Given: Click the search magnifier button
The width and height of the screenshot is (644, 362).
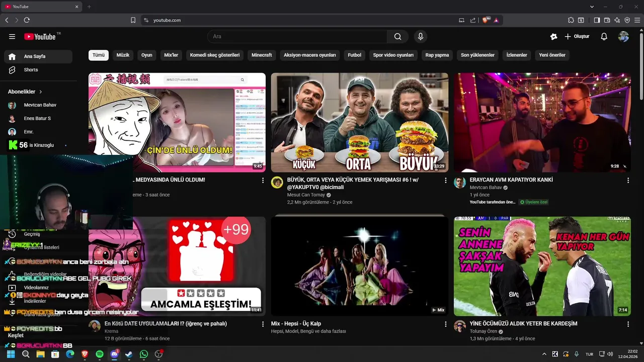Looking at the screenshot, I should [397, 36].
